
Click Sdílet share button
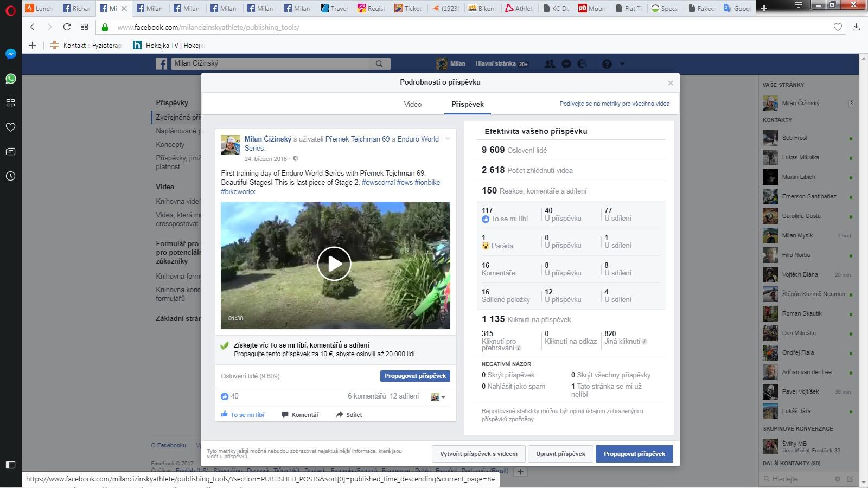[x=349, y=414]
